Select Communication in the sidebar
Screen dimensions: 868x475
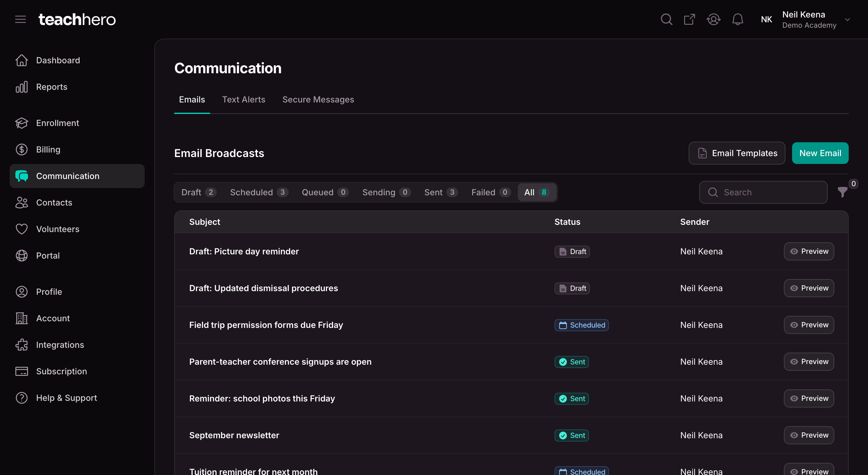click(x=77, y=176)
